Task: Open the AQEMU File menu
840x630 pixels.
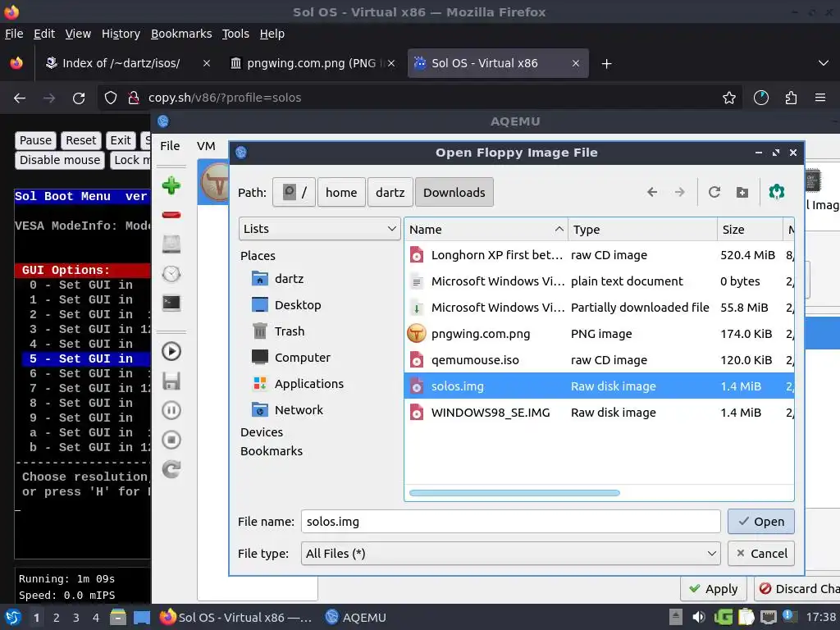Action: 170,146
